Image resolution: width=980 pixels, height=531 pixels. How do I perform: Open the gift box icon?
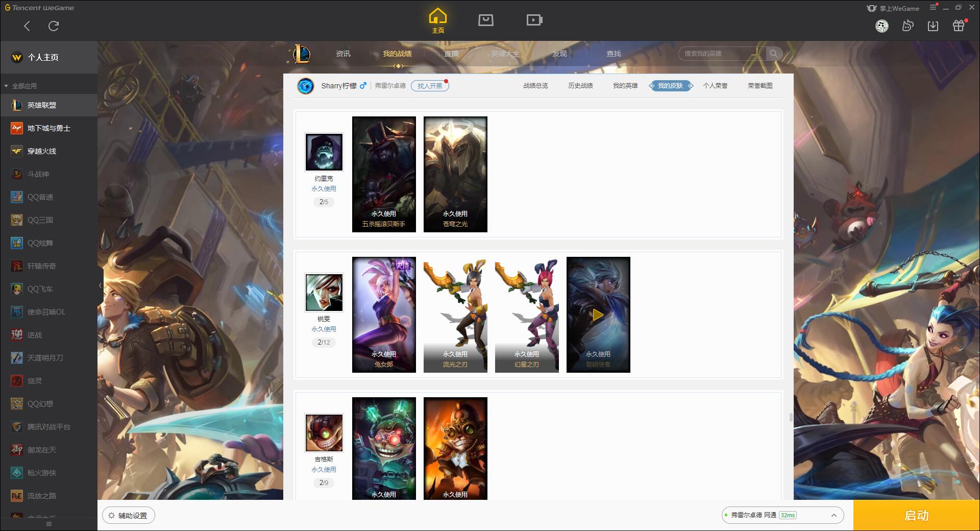pos(959,26)
